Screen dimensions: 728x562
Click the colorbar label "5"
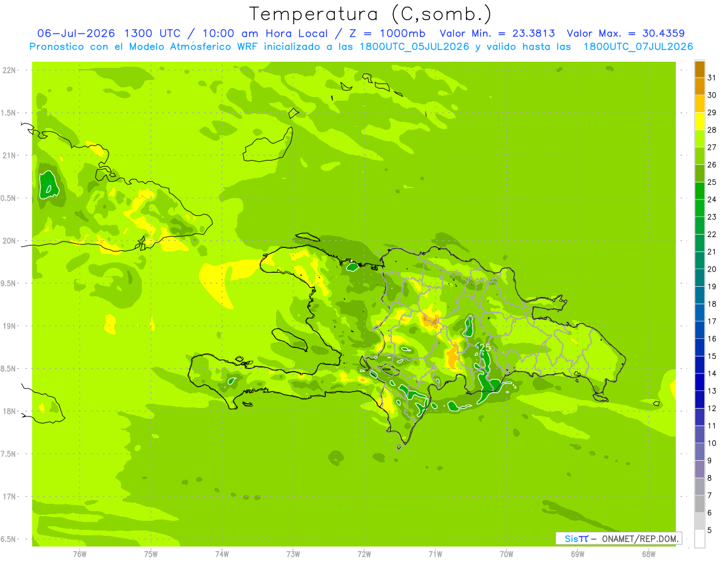(x=710, y=530)
